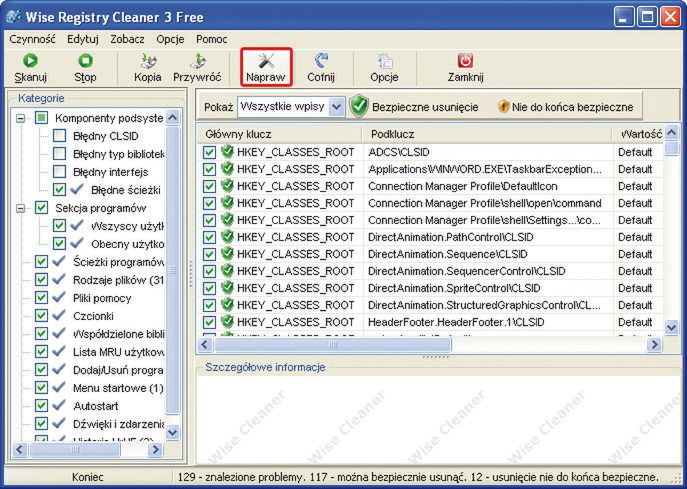Click checkmark icon next to Czcionki

[59, 315]
